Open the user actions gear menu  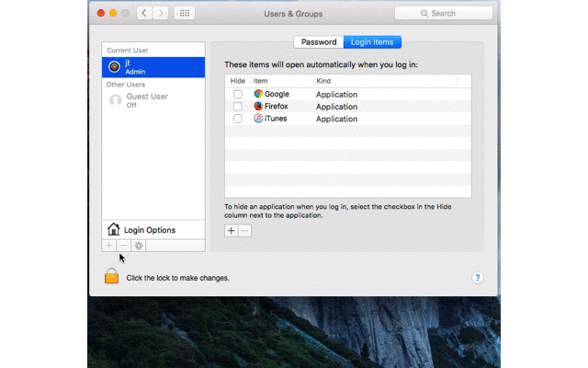click(x=139, y=246)
